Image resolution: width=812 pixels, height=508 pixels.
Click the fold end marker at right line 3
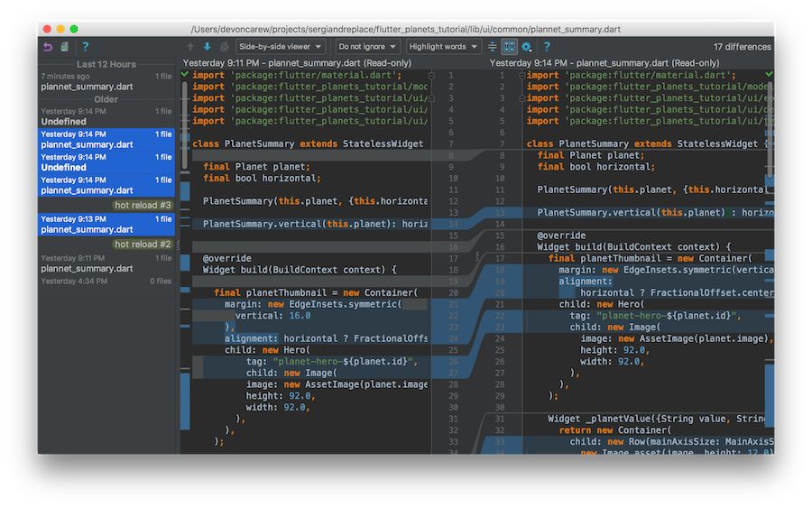coord(521,98)
